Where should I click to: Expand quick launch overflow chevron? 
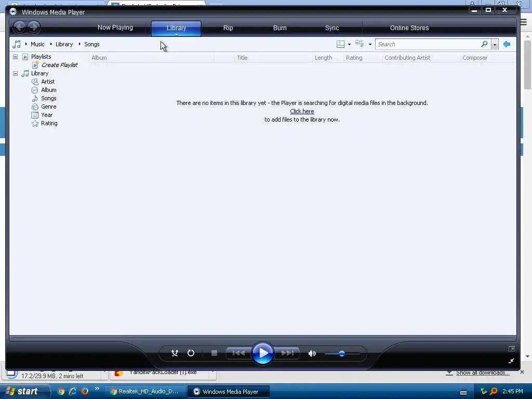click(x=97, y=389)
